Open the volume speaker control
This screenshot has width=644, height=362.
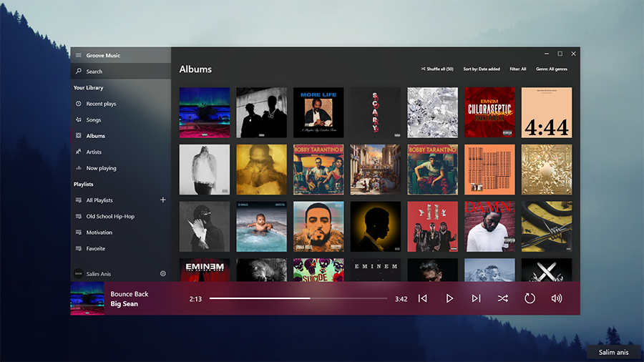coord(557,298)
